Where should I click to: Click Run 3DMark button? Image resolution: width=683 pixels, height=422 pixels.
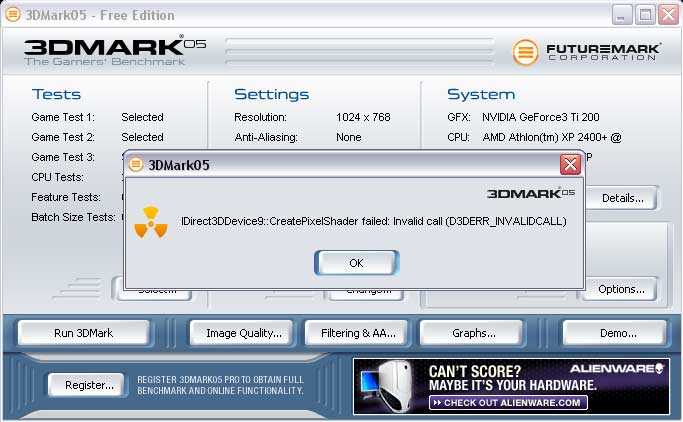click(83, 333)
